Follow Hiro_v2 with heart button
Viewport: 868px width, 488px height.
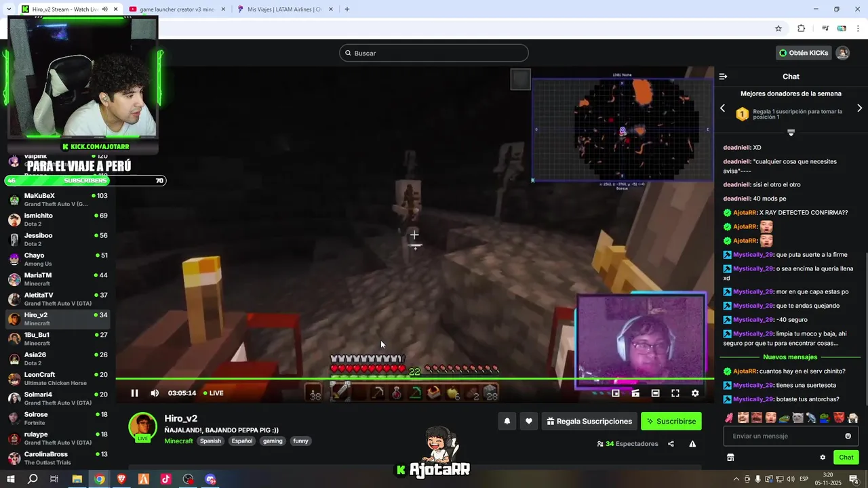point(529,421)
